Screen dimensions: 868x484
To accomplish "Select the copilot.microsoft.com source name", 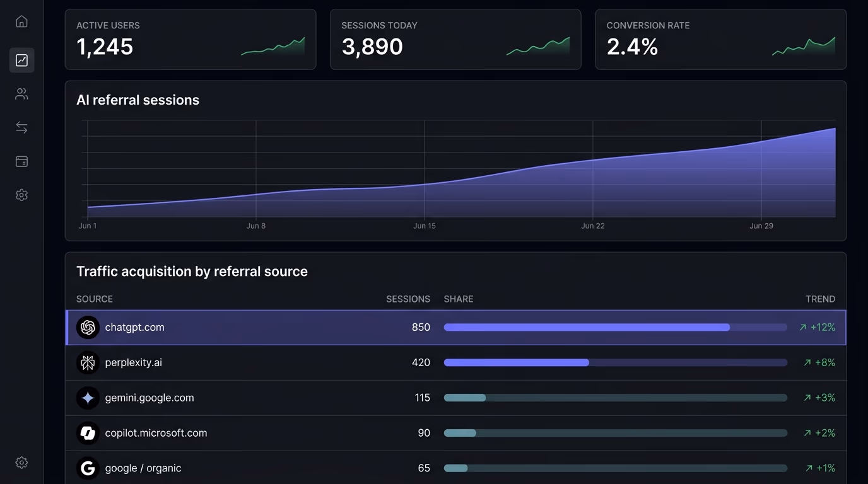I will coord(156,433).
